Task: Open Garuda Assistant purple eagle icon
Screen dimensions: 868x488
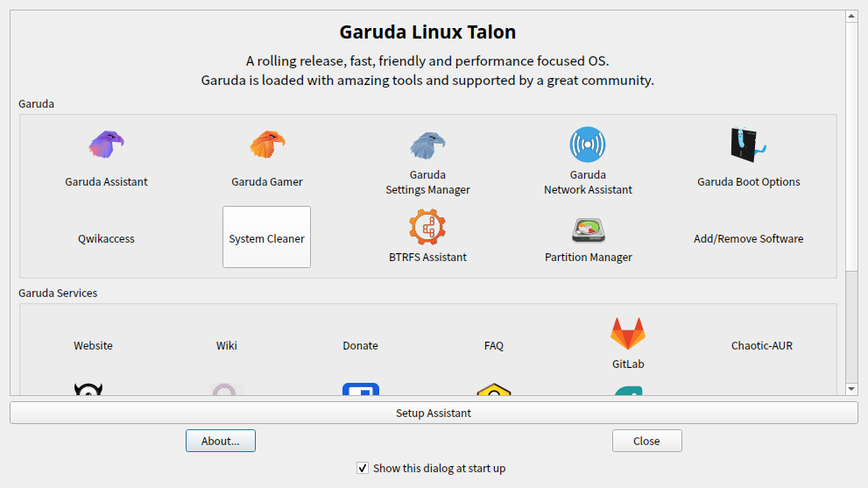Action: [x=106, y=145]
